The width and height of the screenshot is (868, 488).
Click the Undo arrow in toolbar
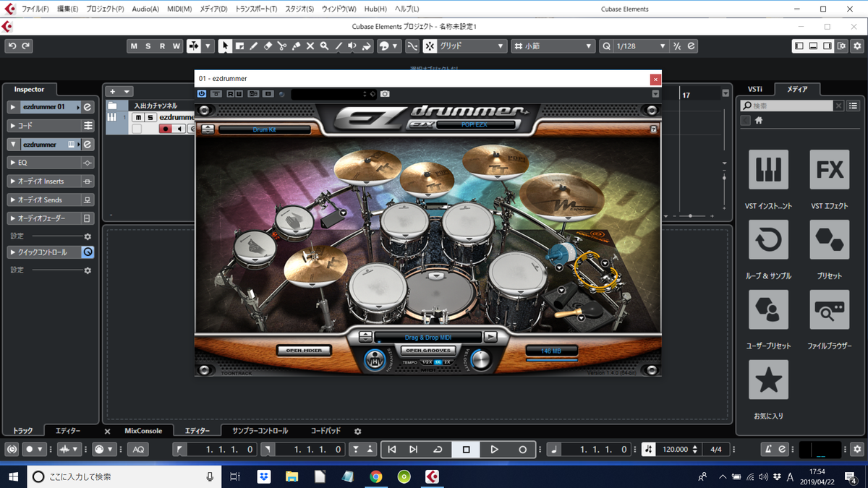click(x=12, y=46)
